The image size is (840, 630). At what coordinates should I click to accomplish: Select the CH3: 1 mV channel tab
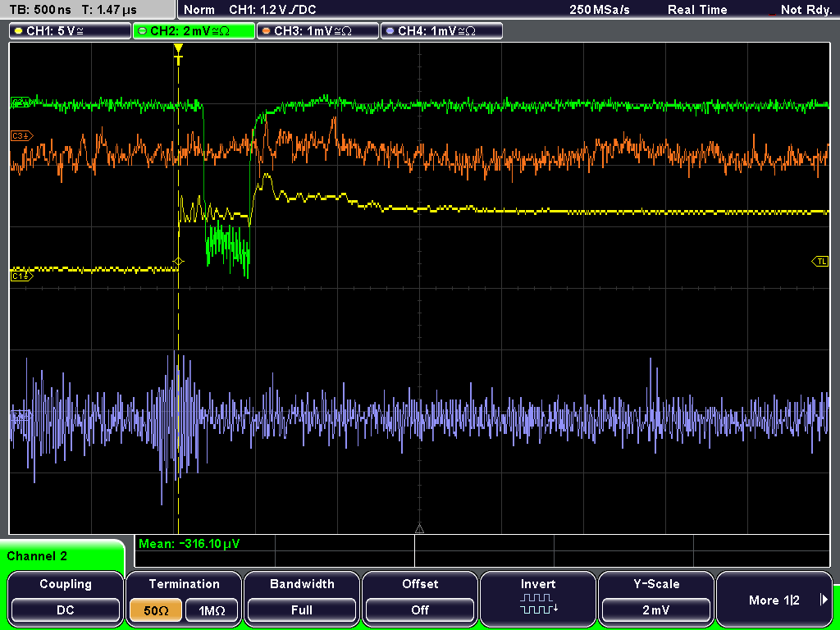point(317,31)
